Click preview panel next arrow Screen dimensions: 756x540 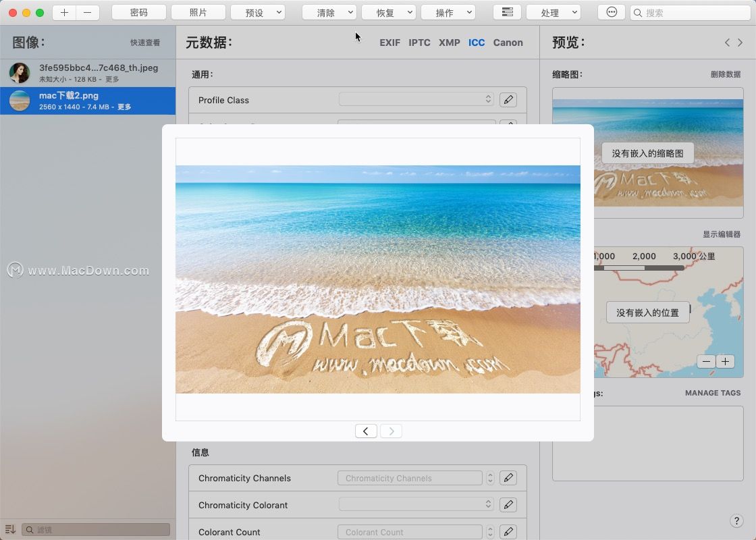(740, 43)
